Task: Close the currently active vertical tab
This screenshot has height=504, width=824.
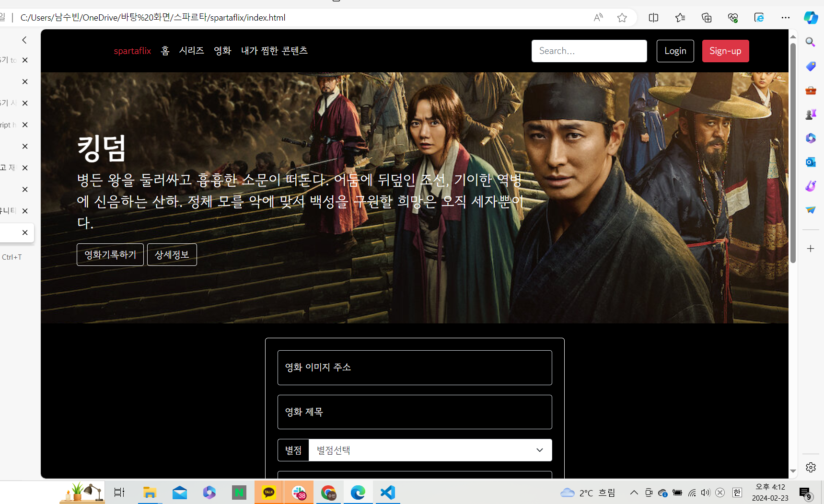Action: click(x=25, y=232)
